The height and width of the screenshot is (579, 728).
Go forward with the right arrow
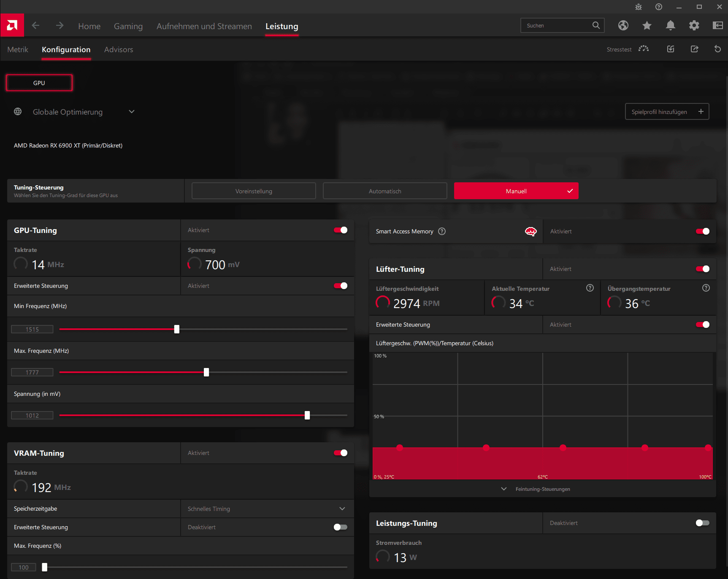(x=60, y=26)
